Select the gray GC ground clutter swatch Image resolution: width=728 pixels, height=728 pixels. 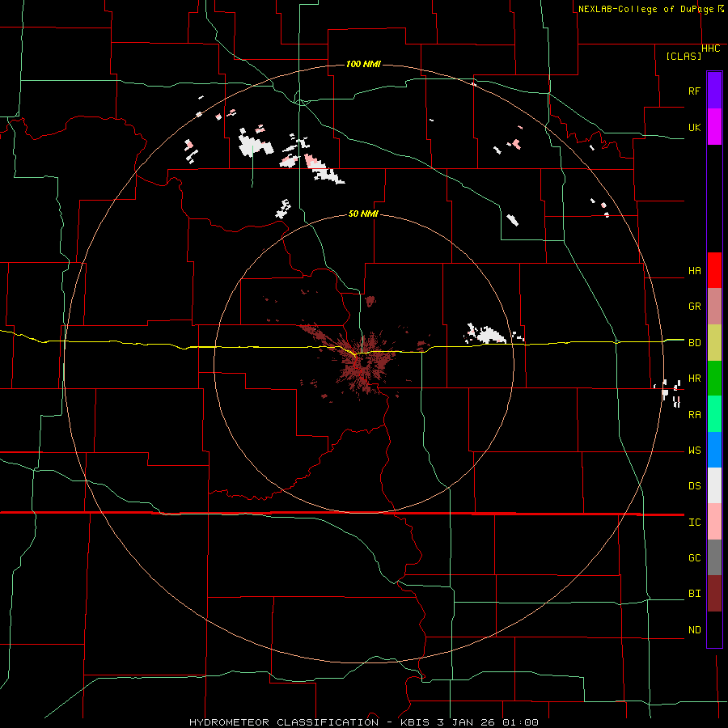pos(714,557)
